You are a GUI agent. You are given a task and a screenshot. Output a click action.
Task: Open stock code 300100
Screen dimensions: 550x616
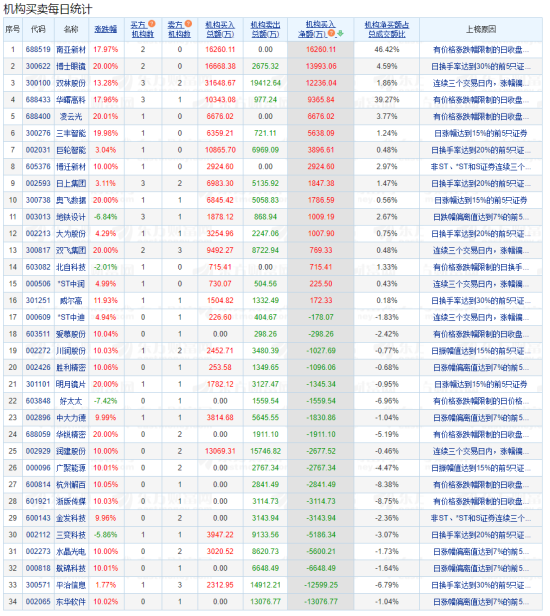click(38, 83)
